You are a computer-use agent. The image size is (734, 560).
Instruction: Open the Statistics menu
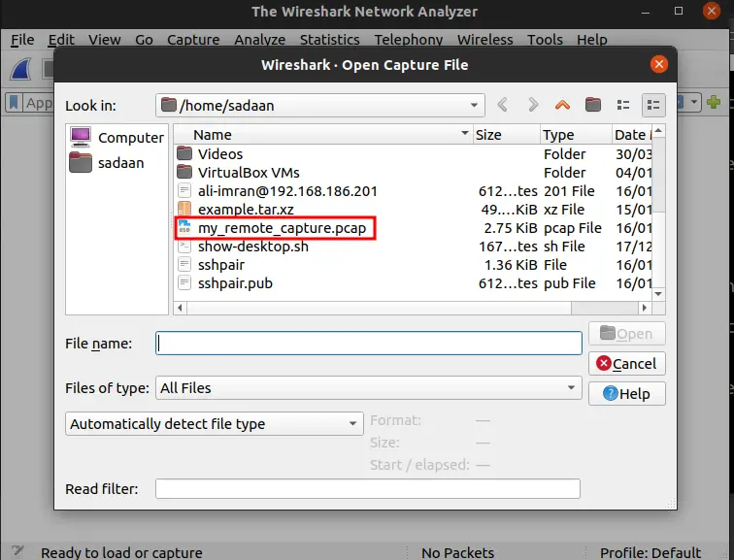329,40
